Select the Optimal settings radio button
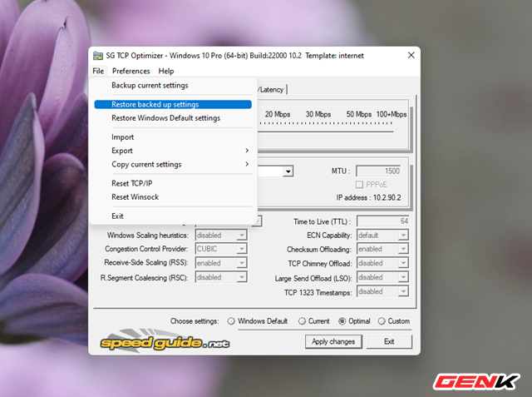 [x=342, y=321]
